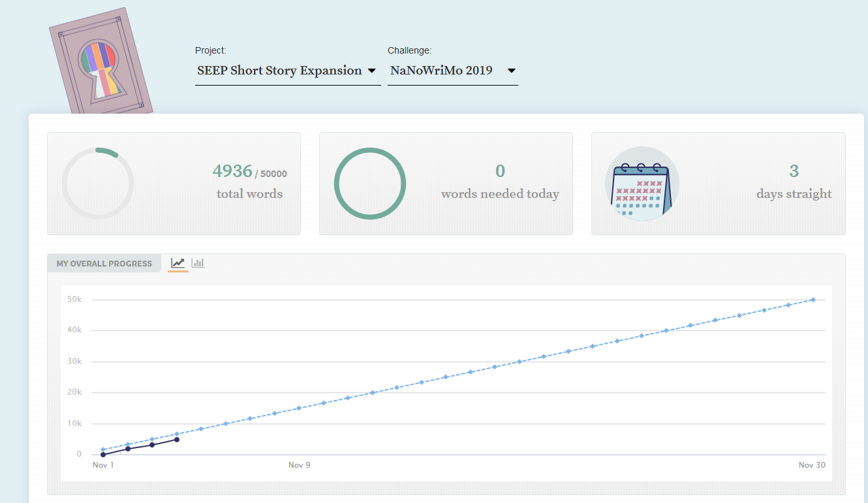Click the words needed today green circle
The height and width of the screenshot is (503, 868).
pos(369,184)
